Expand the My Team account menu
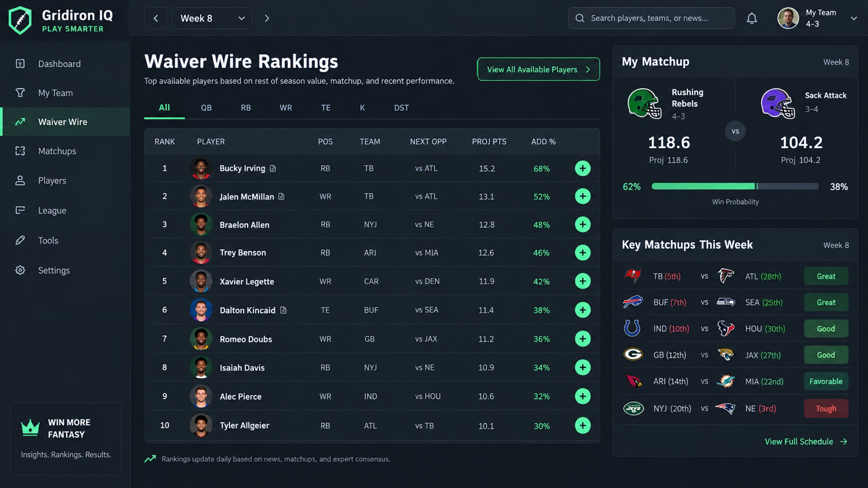Viewport: 868px width, 488px height. pos(854,18)
